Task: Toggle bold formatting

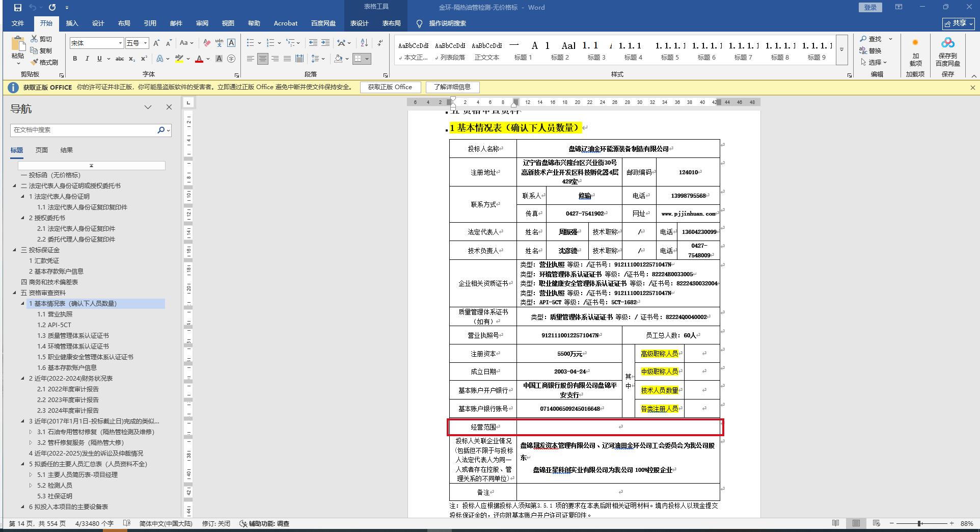Action: [75, 59]
